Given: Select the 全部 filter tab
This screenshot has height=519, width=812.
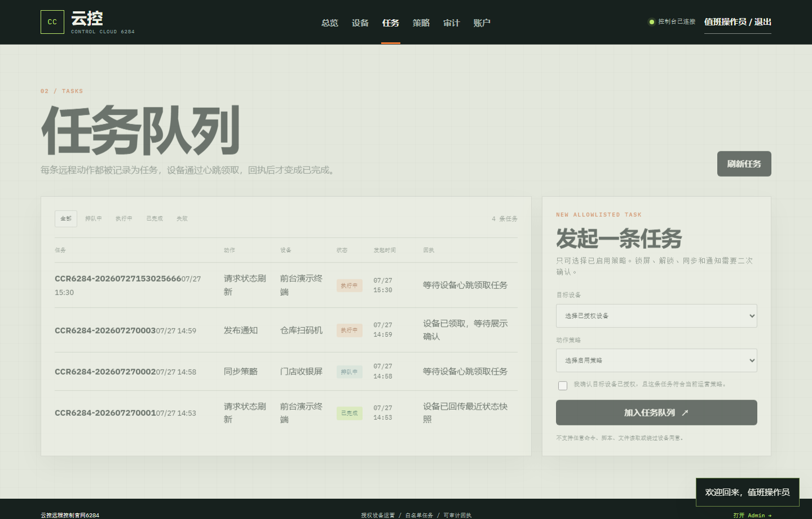Looking at the screenshot, I should coord(66,218).
